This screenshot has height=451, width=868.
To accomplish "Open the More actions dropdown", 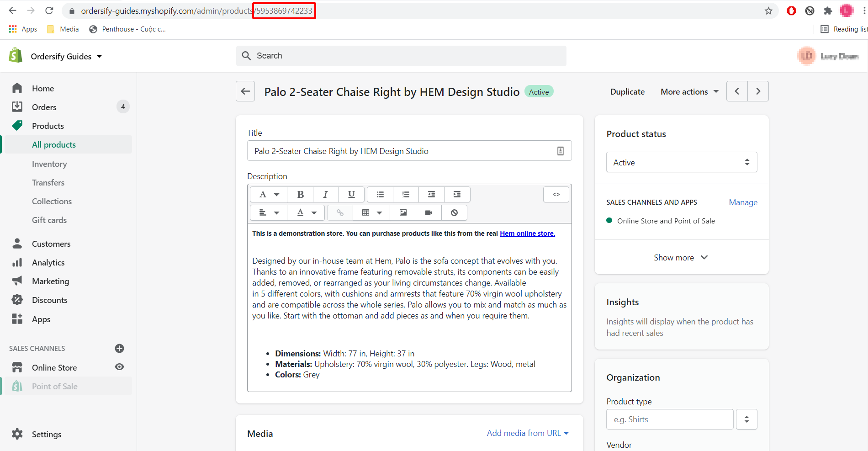I will [x=689, y=92].
